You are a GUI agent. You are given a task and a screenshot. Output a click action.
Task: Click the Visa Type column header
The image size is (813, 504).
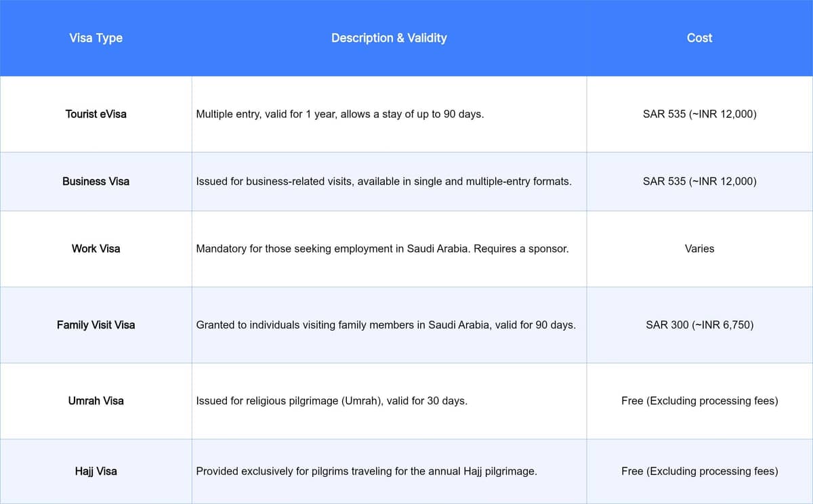click(96, 38)
